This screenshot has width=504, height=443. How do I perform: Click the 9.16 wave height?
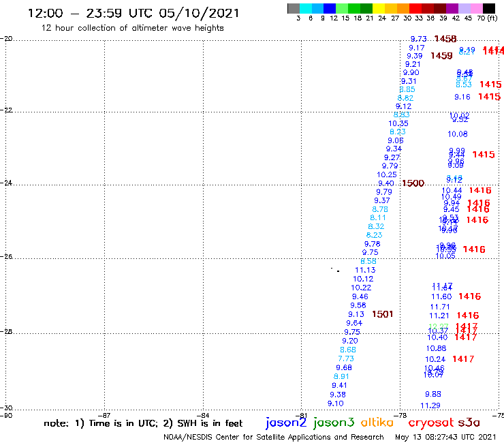pos(462,97)
